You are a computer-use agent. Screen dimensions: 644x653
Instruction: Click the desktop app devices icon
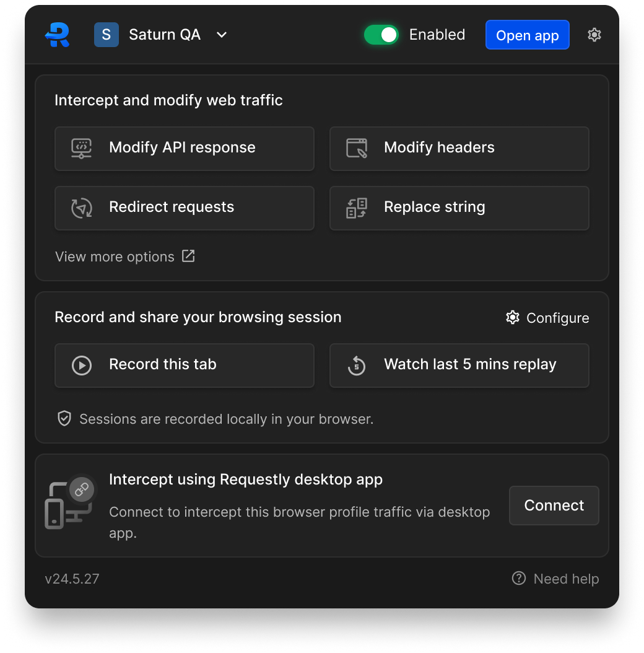click(69, 502)
